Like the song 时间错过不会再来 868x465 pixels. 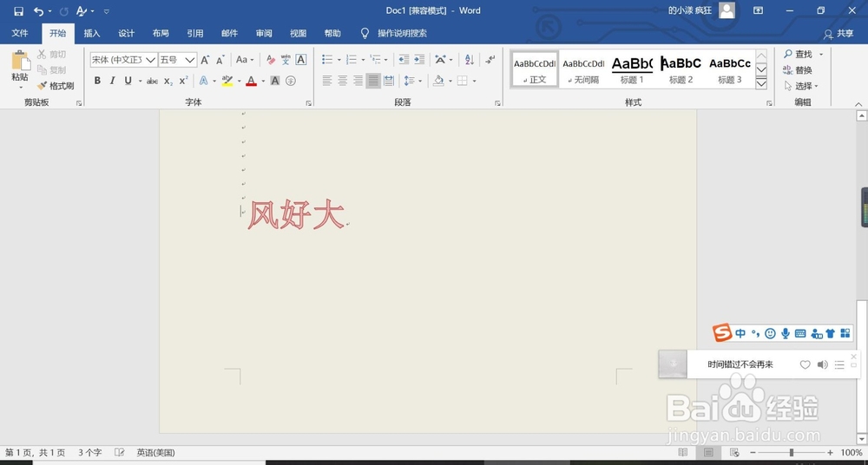[805, 364]
